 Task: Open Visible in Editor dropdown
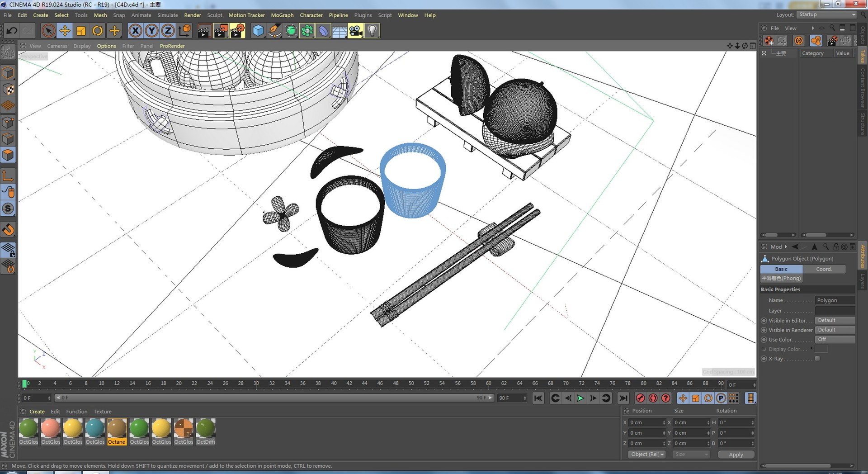pos(835,320)
